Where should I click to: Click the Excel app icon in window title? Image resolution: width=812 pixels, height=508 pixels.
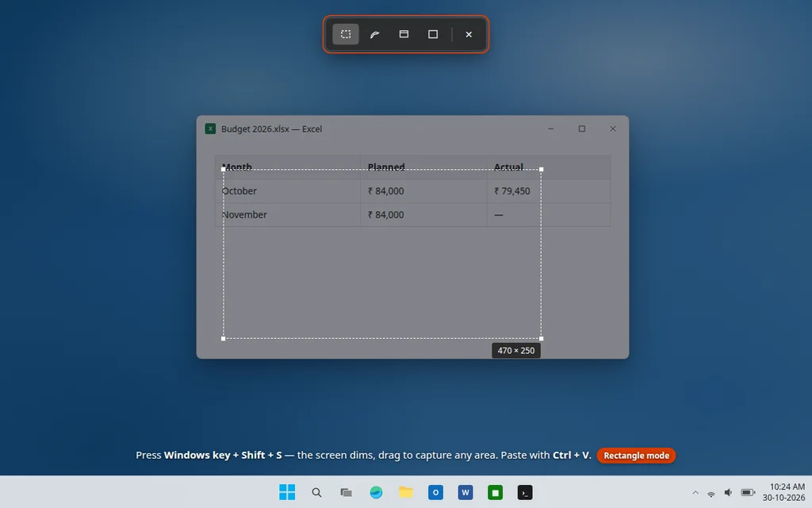point(210,129)
